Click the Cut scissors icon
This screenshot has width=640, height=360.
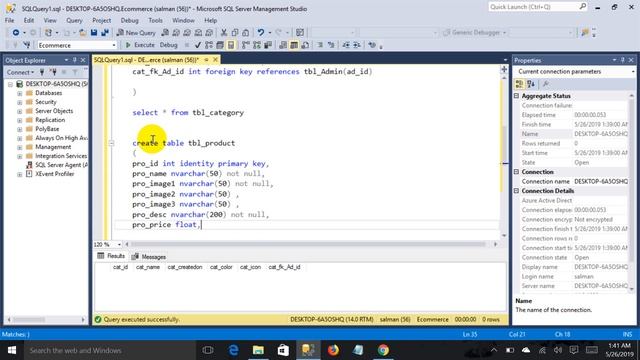[224, 33]
